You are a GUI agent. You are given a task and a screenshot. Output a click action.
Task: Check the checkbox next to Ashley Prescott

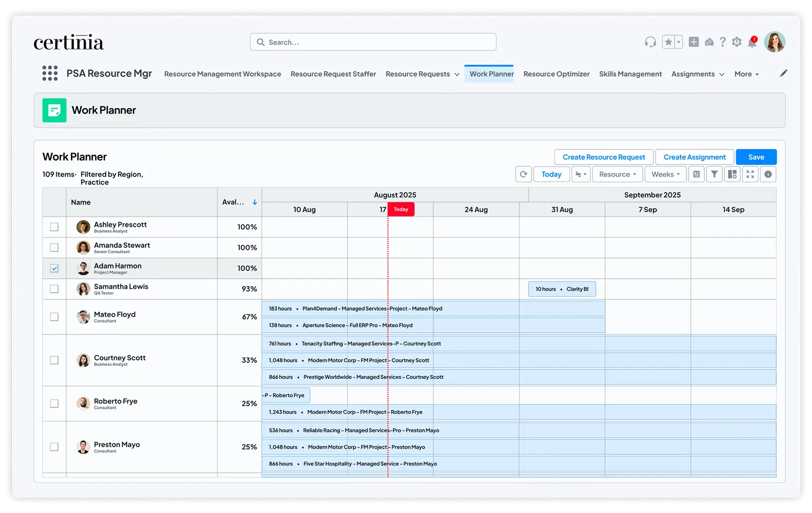[54, 227]
